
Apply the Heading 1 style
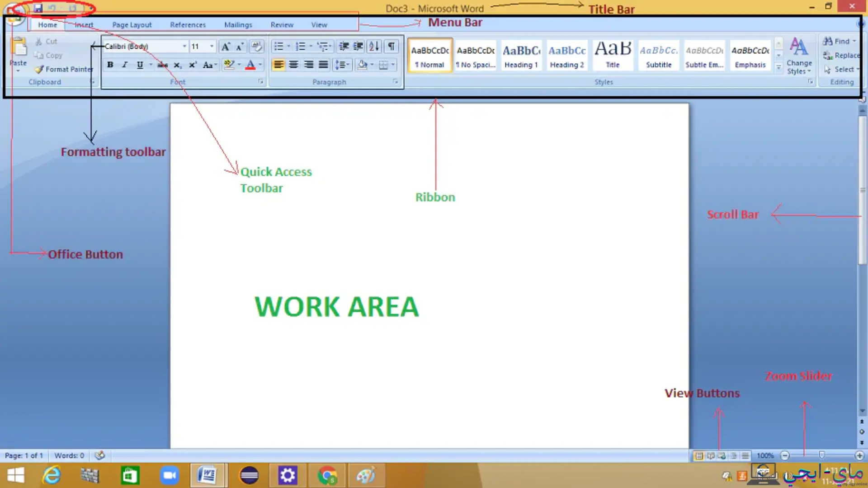[521, 56]
